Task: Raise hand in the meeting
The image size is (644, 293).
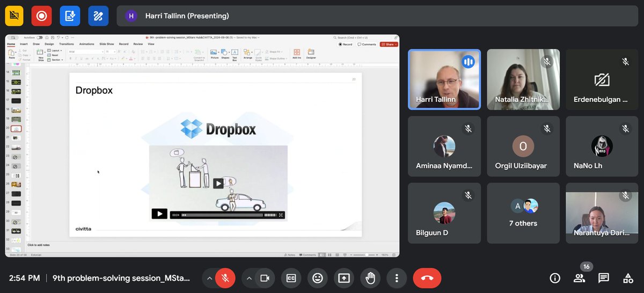Action: (x=370, y=278)
